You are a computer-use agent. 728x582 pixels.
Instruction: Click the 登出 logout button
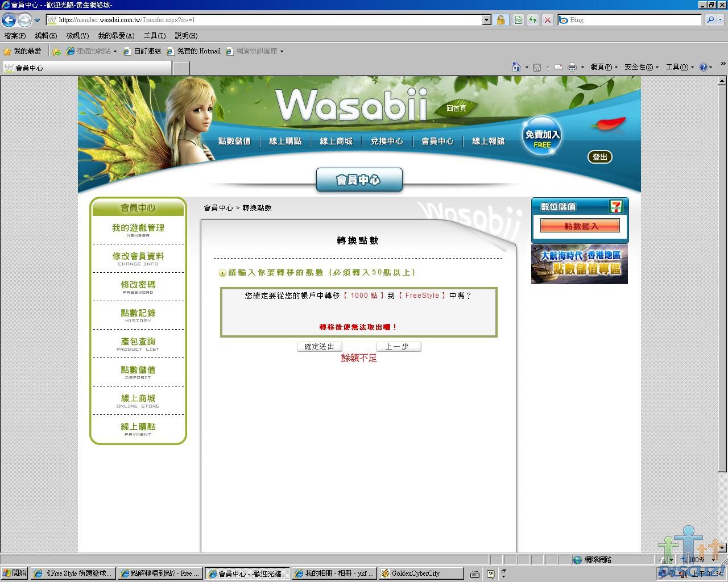tap(599, 157)
